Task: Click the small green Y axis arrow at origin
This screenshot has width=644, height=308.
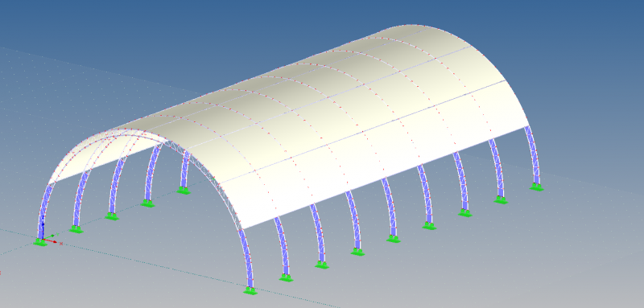Action: pos(50,236)
